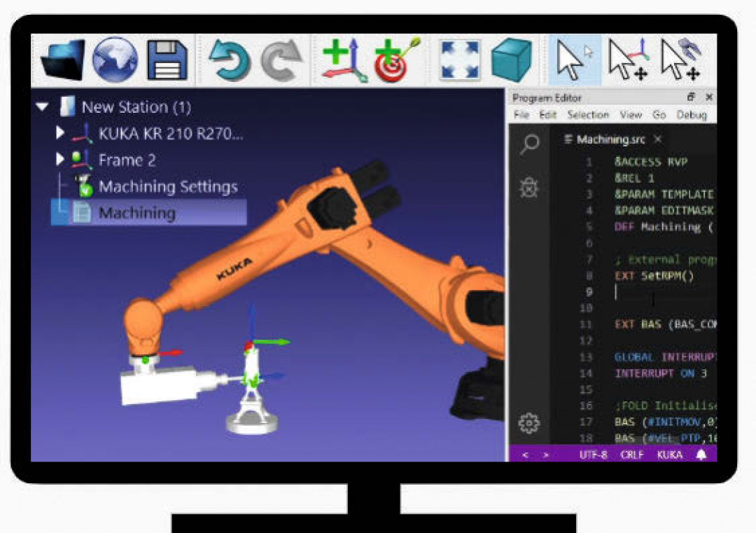Close the Machining.src tab
This screenshot has height=533, width=756.
(657, 139)
